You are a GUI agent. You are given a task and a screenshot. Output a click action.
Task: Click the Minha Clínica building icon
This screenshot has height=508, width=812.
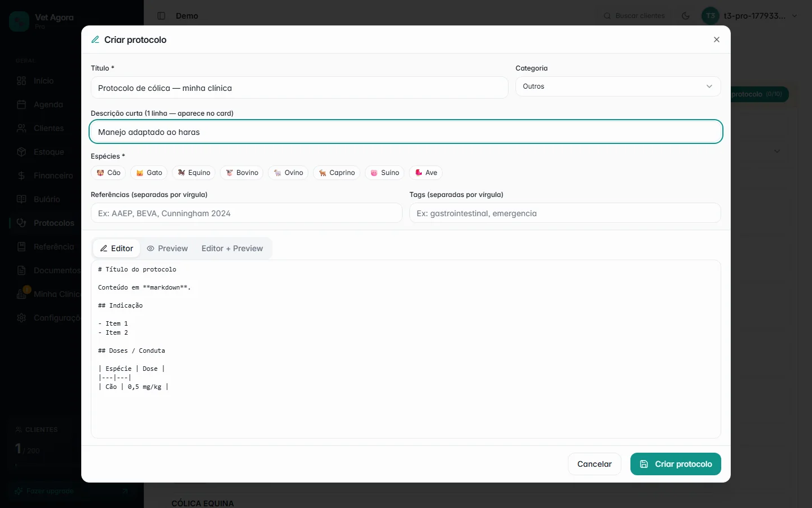point(21,294)
